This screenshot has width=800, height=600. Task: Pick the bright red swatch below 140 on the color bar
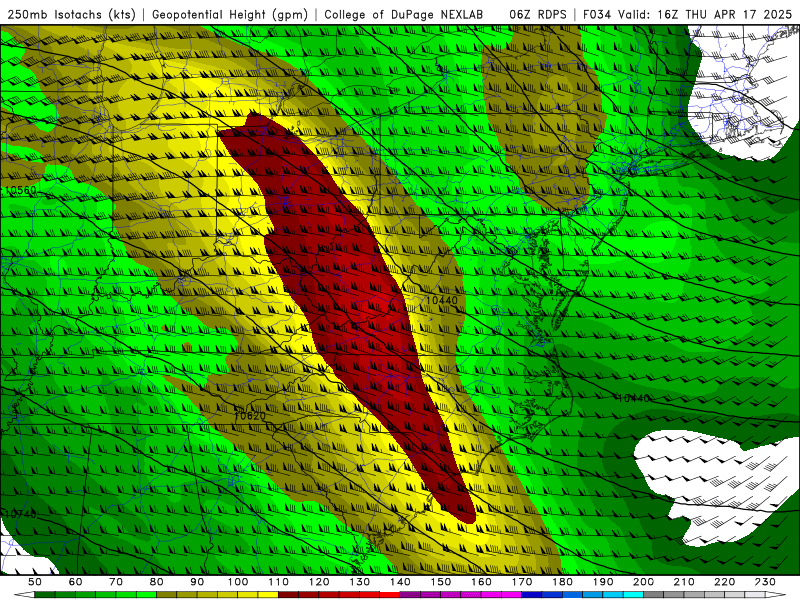coord(390,595)
